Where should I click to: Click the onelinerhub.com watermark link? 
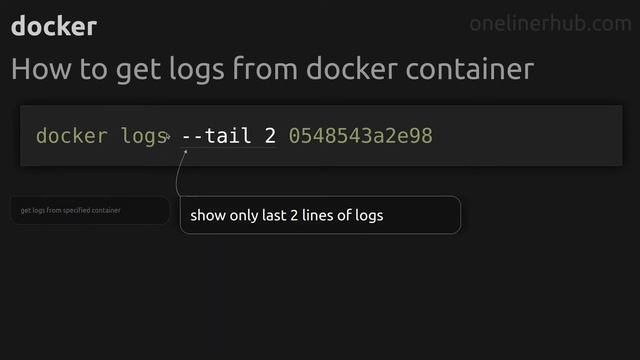coord(550,24)
